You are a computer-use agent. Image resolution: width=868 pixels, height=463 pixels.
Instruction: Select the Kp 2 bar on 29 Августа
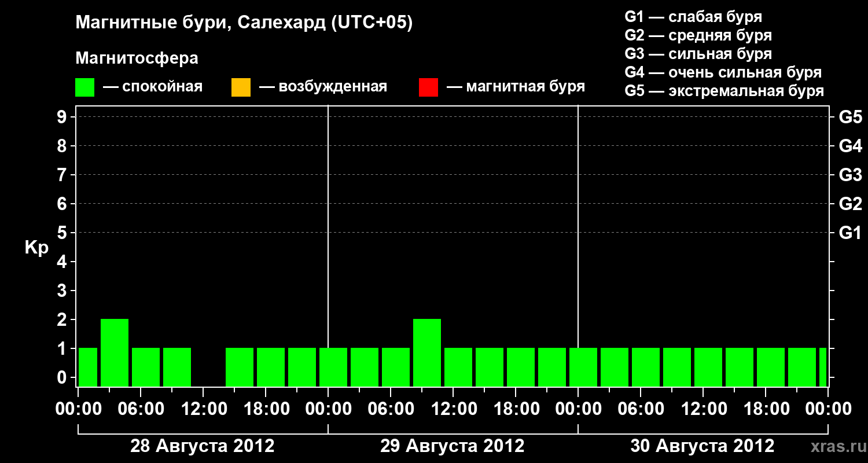[427, 352]
